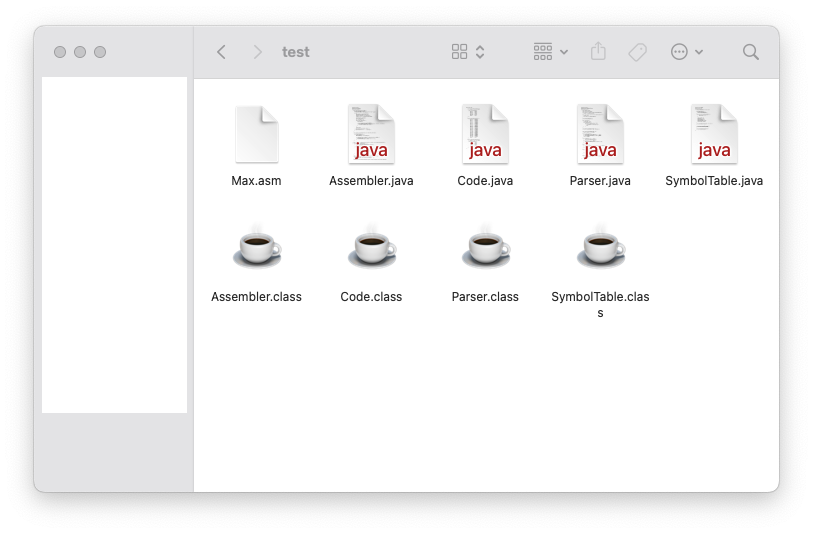Image resolution: width=813 pixels, height=534 pixels.
Task: Go forward with the right chevron button
Action: coord(257,52)
